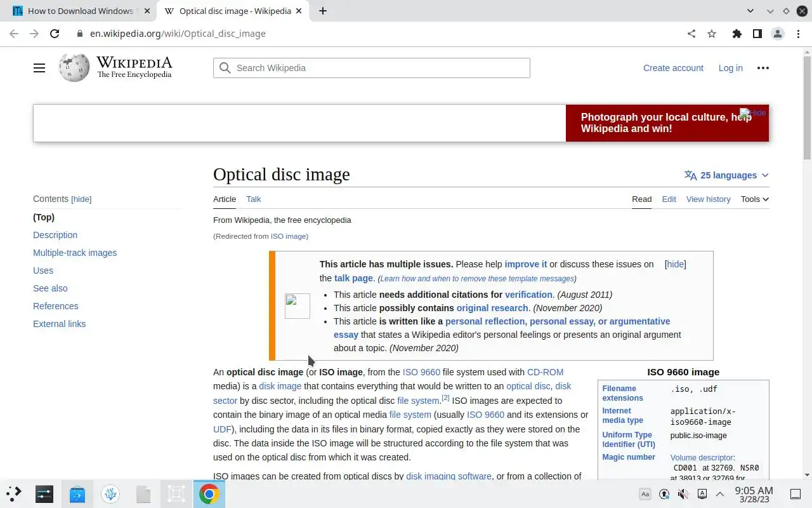Follow the CD-ROM link
812x508 pixels.
point(545,372)
